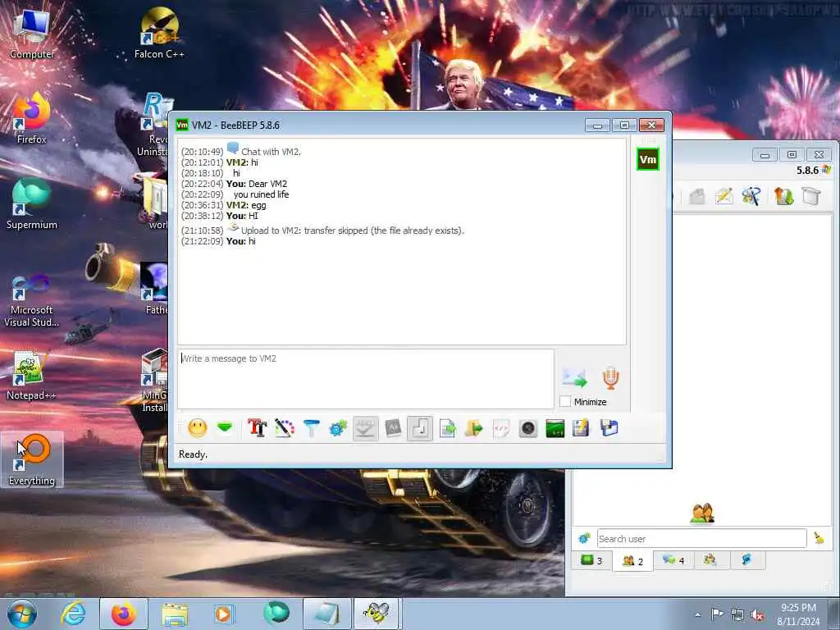Click the green down arrow beside the smiley
Image resolution: width=840 pixels, height=630 pixels.
225,427
